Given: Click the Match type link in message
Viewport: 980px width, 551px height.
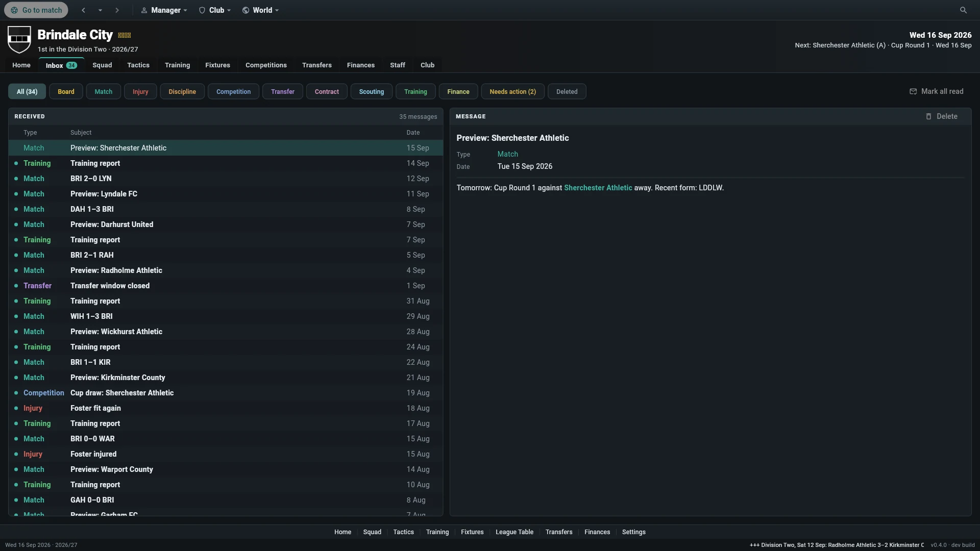Looking at the screenshot, I should click(x=507, y=154).
